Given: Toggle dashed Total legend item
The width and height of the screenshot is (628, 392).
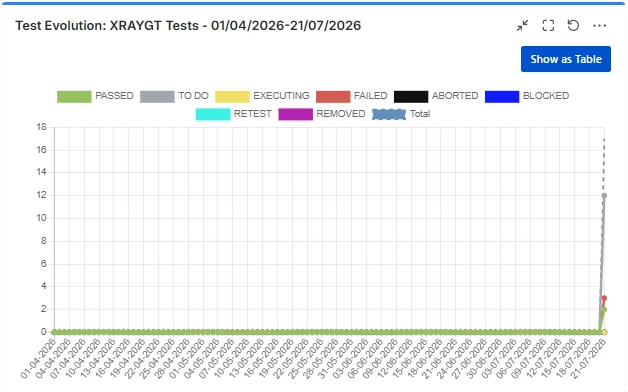Looking at the screenshot, I should pos(401,114).
